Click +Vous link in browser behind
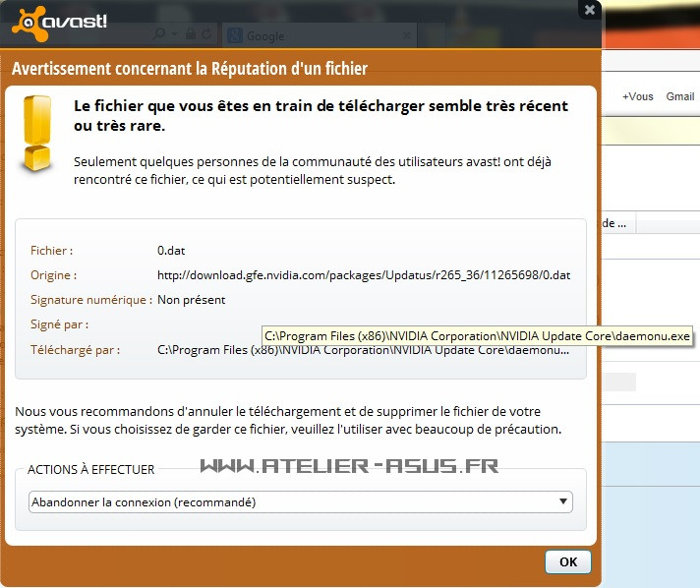The width and height of the screenshot is (700, 588). (637, 96)
